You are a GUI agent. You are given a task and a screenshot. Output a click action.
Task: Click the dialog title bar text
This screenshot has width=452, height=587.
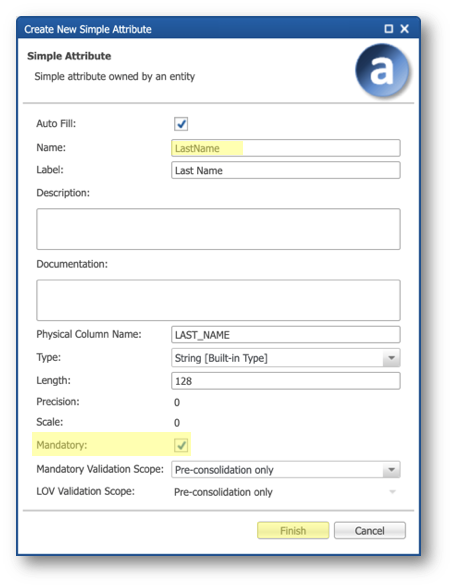click(x=88, y=29)
